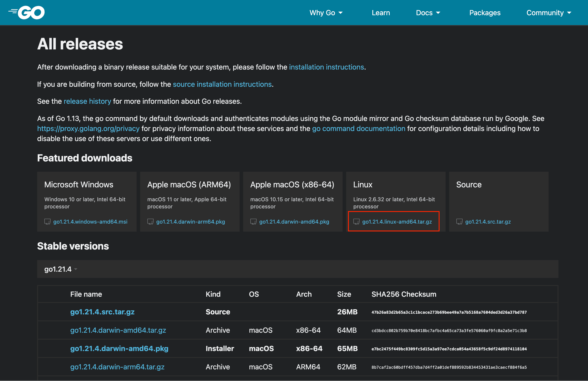This screenshot has width=588, height=381.
Task: Open the installation instructions link
Action: [x=326, y=67]
